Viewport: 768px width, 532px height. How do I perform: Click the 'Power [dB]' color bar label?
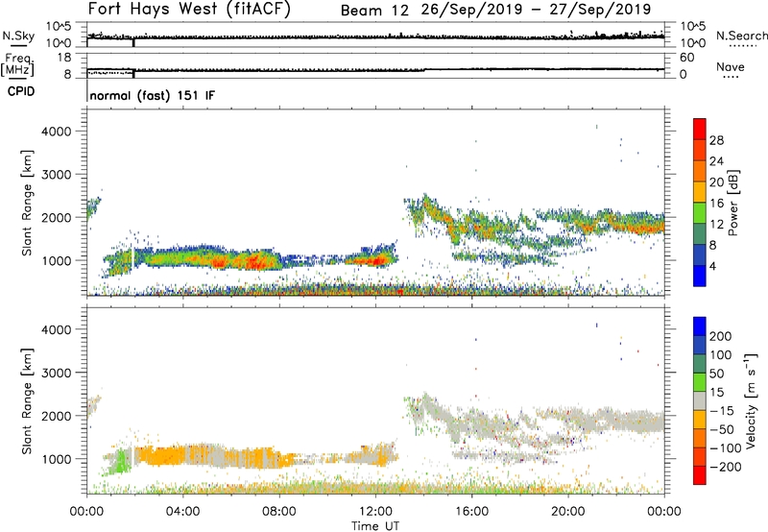pyautogui.click(x=733, y=203)
